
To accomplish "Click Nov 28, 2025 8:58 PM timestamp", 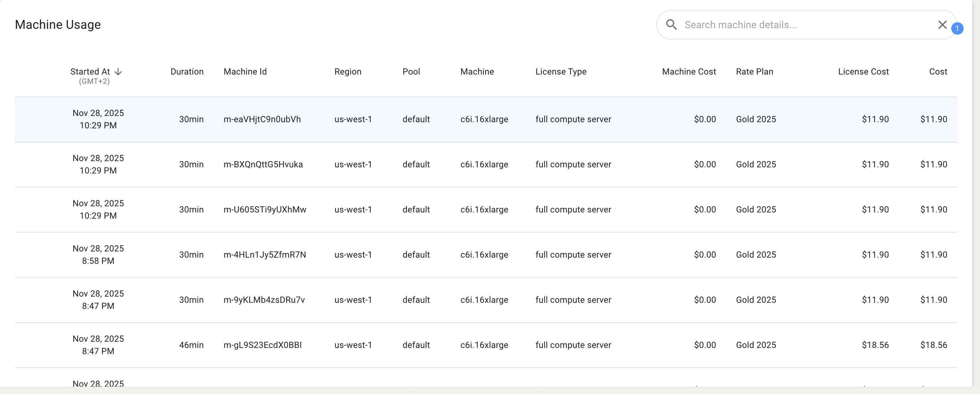I will tap(98, 255).
